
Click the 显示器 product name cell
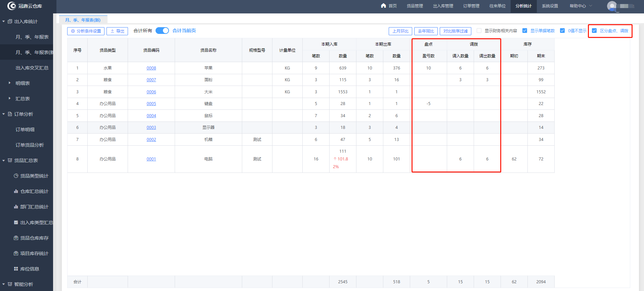point(208,128)
